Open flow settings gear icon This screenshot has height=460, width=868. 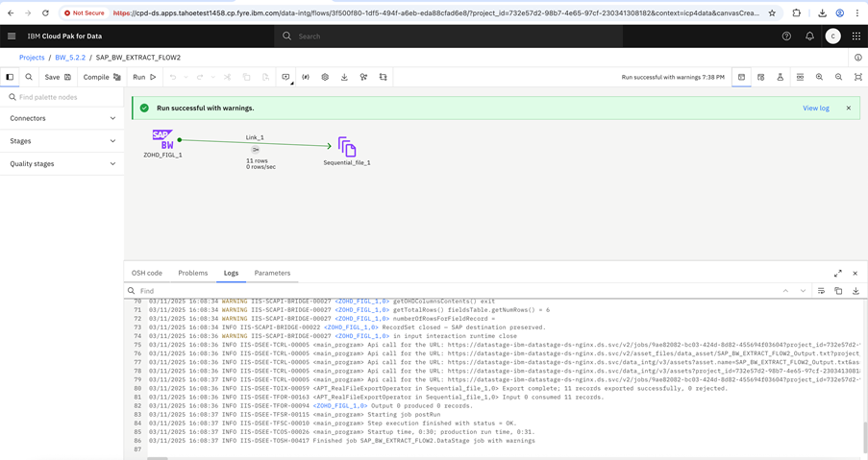[325, 77]
